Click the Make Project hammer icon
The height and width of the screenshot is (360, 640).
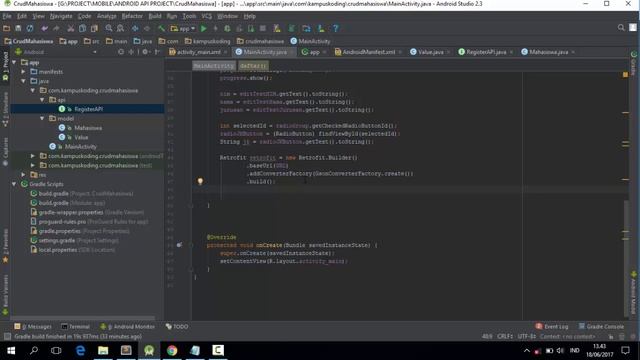pos(162,29)
